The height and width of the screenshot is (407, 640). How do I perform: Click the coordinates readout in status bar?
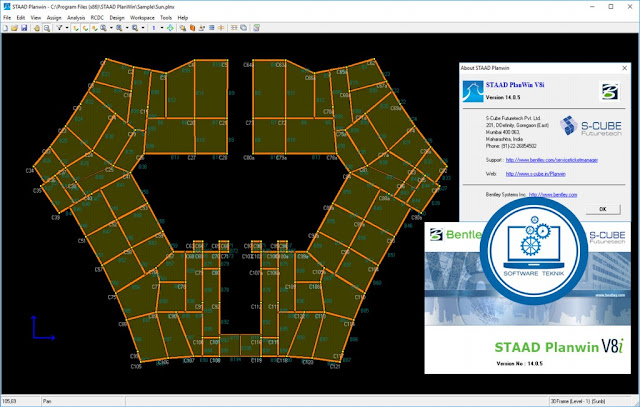pyautogui.click(x=9, y=401)
